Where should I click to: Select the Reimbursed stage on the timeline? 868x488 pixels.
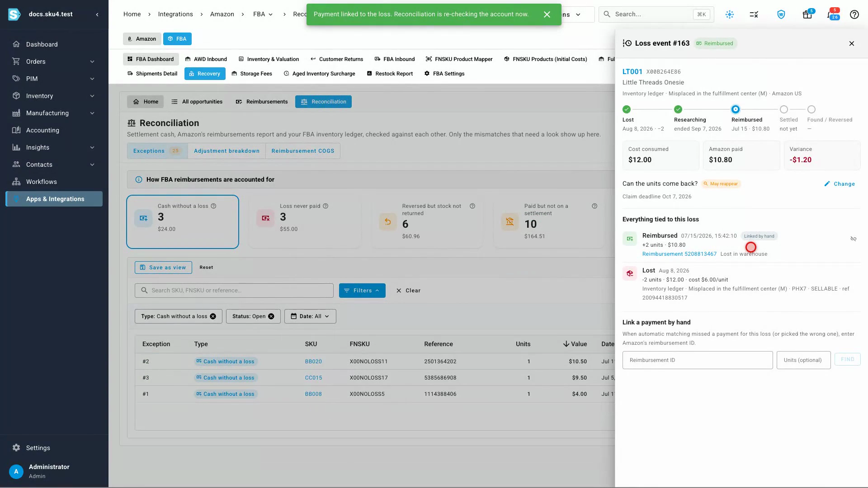click(x=736, y=109)
